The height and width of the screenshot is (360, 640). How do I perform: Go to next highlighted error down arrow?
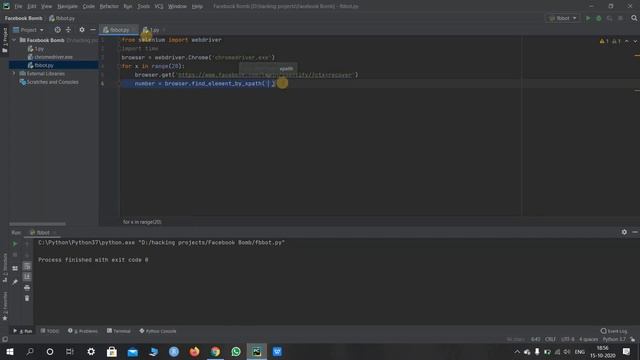click(635, 41)
